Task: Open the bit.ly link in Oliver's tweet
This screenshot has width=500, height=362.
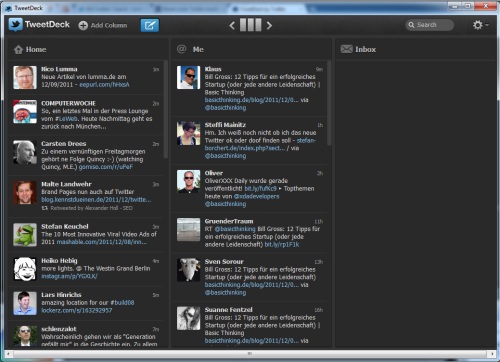Action: pyautogui.click(x=260, y=189)
